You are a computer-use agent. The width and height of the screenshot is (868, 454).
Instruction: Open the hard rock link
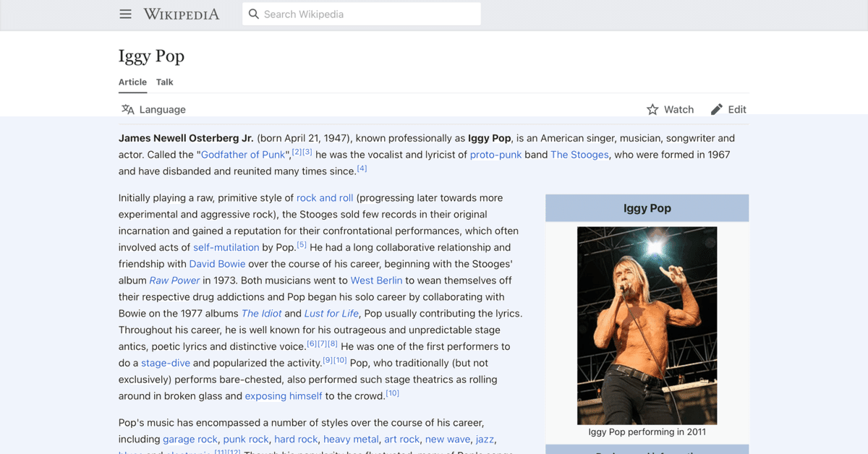(x=296, y=440)
